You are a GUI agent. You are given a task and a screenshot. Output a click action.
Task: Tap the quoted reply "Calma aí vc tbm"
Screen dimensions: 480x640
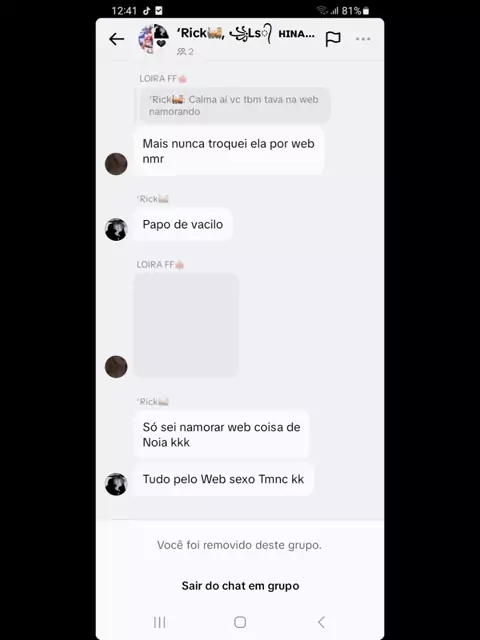235,105
